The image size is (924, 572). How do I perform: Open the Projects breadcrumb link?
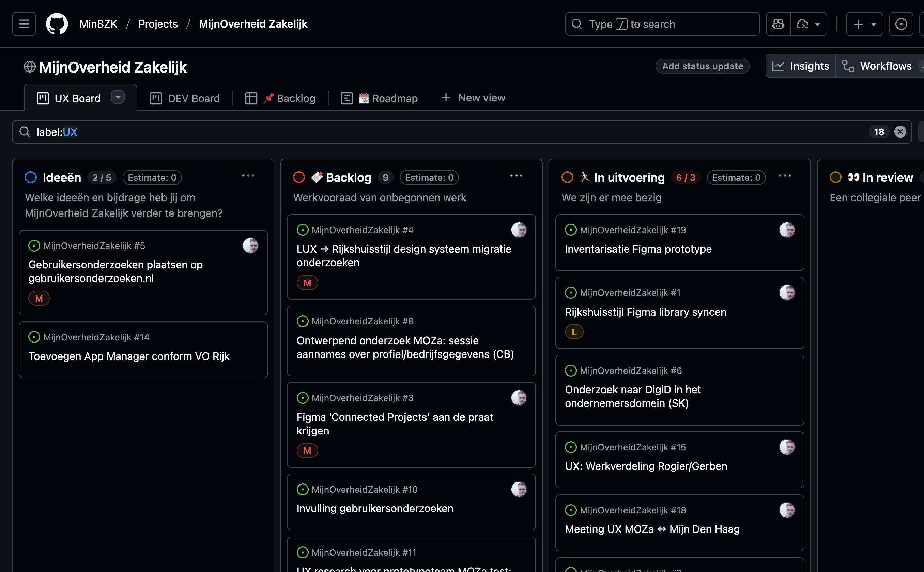158,24
